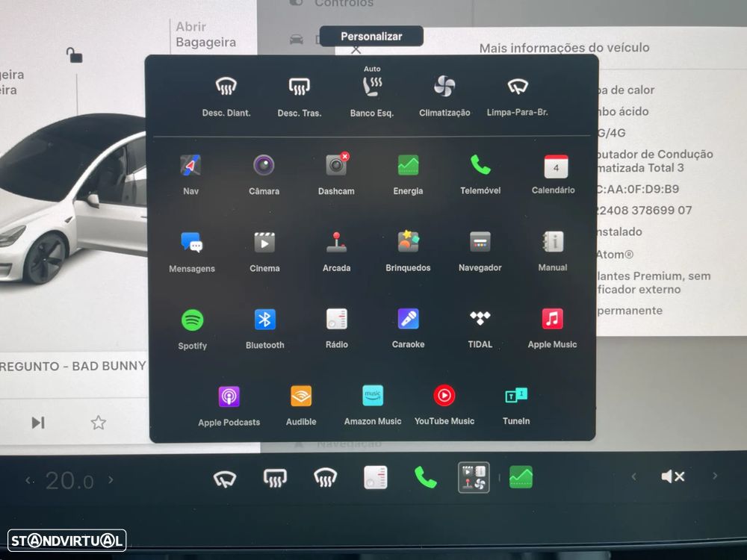Tap the unlock padlock icon

pyautogui.click(x=74, y=55)
